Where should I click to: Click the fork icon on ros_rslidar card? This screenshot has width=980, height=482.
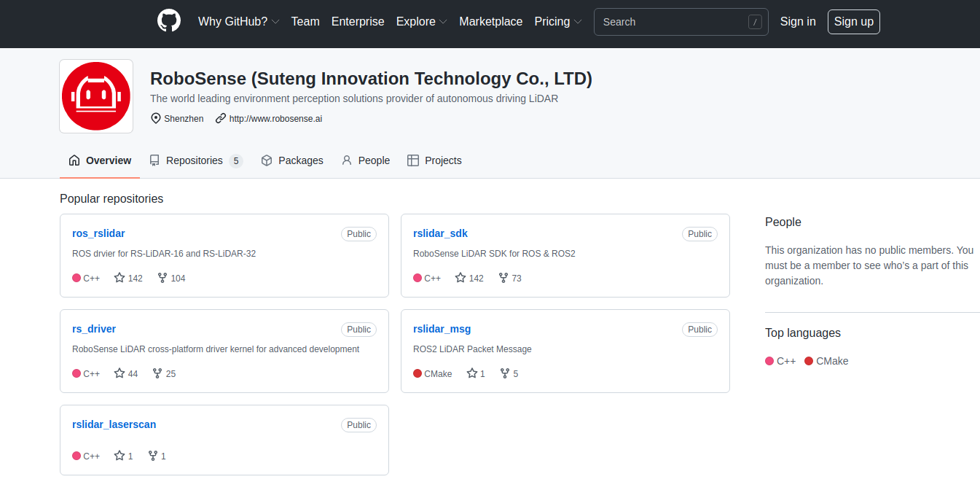162,278
